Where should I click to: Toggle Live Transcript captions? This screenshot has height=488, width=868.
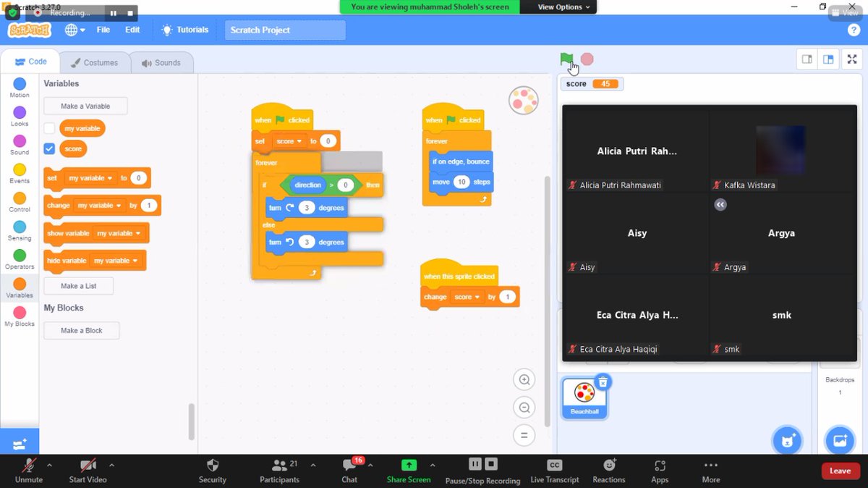(x=555, y=471)
